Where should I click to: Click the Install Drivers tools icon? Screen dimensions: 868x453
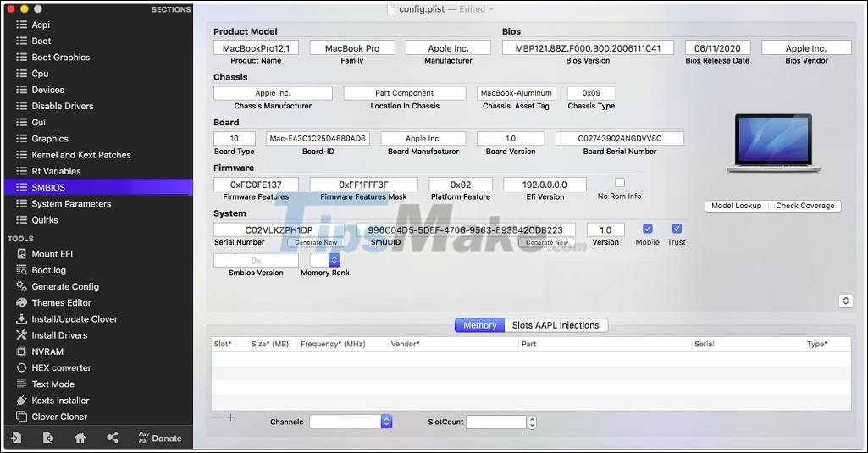point(21,335)
